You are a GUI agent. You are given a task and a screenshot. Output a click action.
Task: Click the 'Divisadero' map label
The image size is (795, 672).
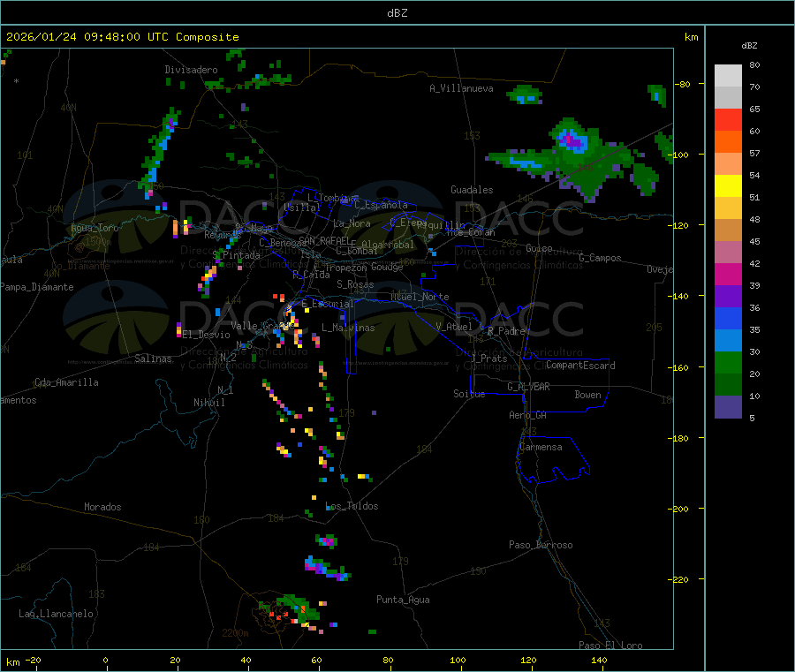coord(191,70)
